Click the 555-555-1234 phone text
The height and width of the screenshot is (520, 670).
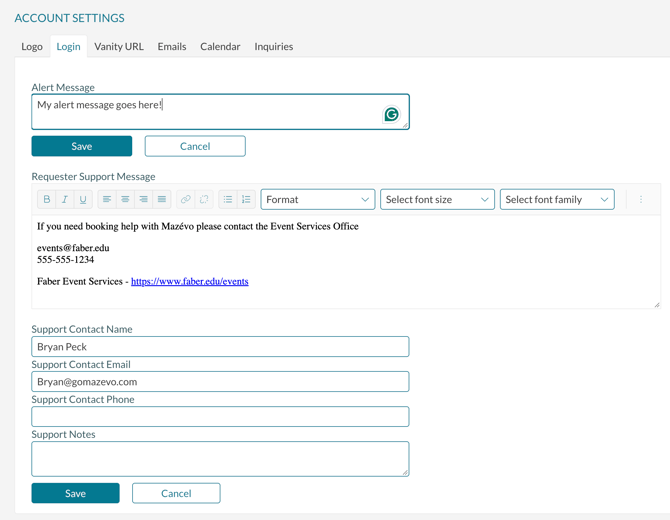point(65,259)
